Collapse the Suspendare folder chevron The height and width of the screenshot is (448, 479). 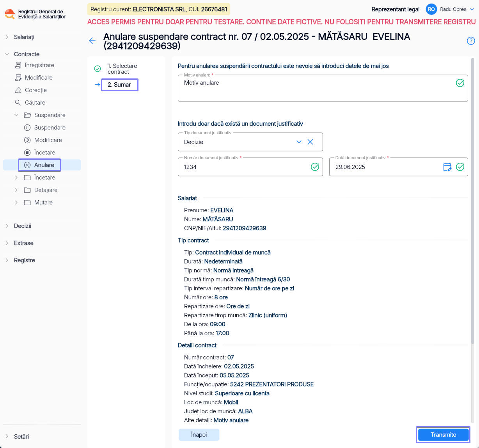[x=16, y=115]
